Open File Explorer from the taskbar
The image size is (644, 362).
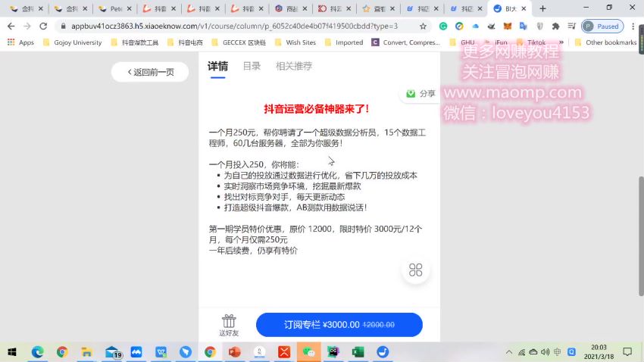coord(86,352)
